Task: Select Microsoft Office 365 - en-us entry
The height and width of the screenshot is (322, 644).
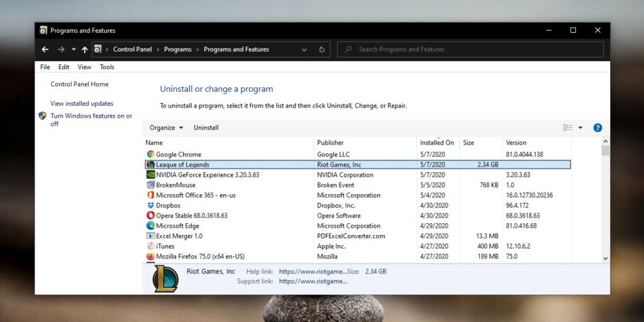Action: (x=196, y=195)
